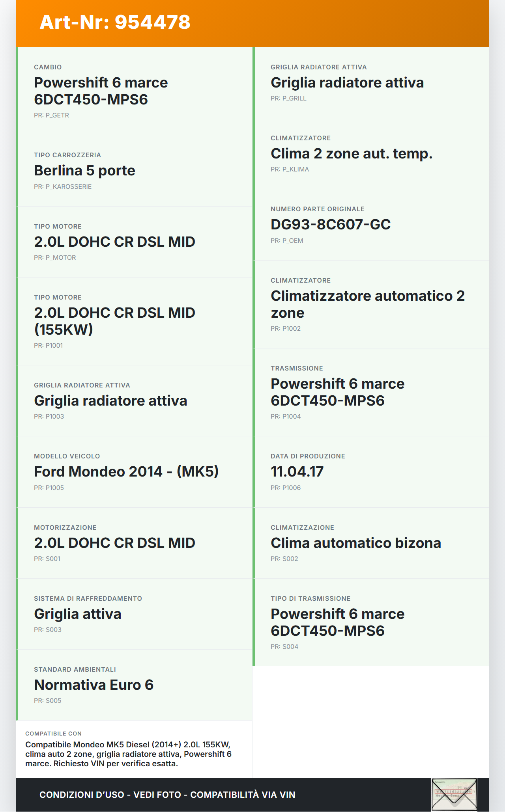
Task: Click the Compatibile Mondeo MK5 Diesel description text
Action: coord(128,754)
